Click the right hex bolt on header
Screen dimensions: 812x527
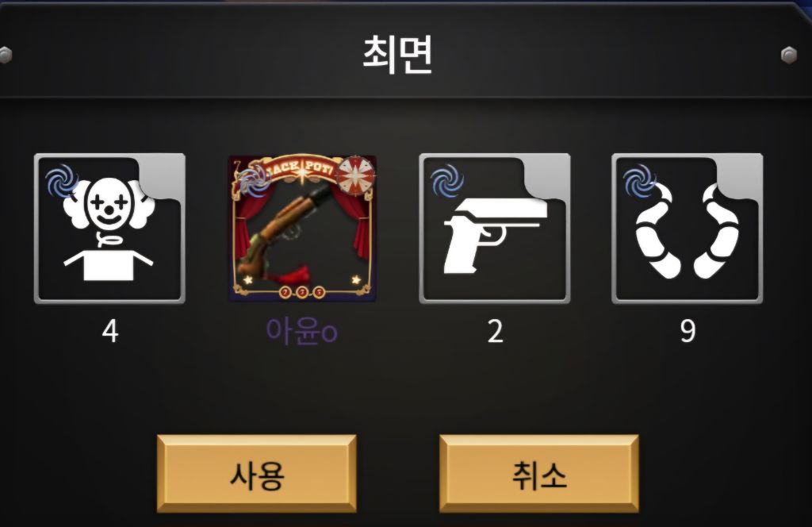coord(789,55)
